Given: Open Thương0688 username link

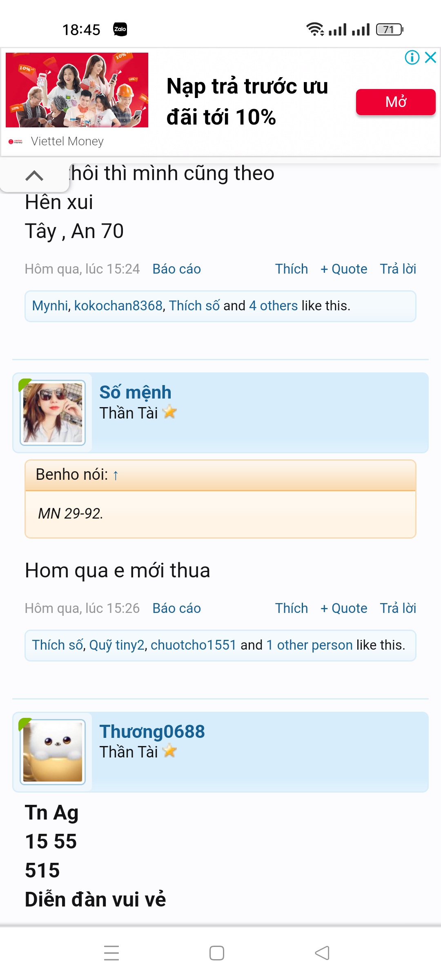Looking at the screenshot, I should 152,731.
